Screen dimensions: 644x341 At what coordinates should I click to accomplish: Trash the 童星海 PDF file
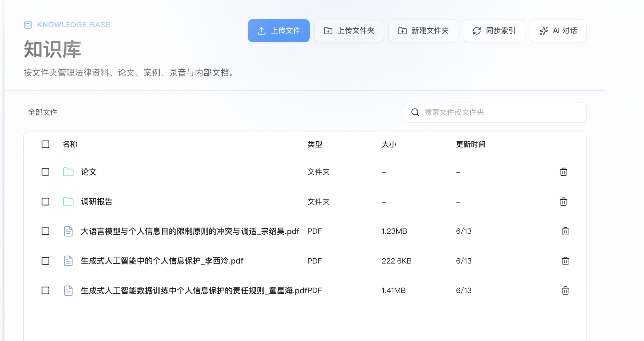[x=565, y=290]
